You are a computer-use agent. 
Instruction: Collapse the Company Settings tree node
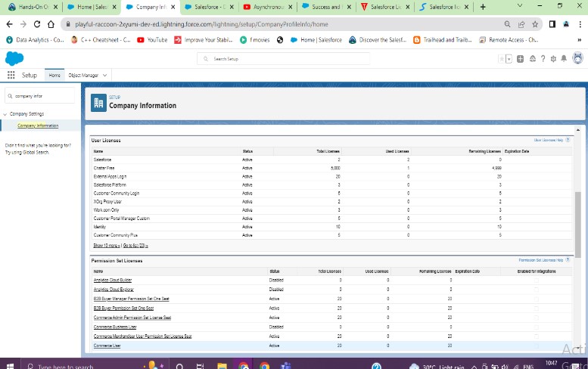(5, 114)
